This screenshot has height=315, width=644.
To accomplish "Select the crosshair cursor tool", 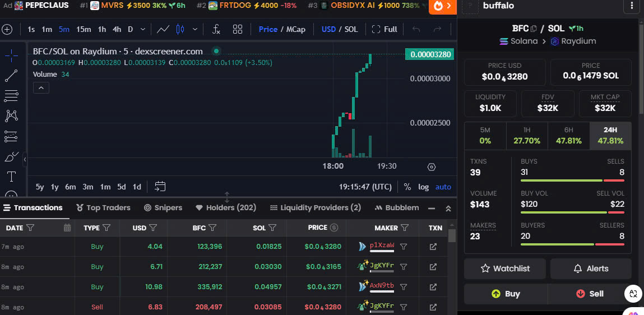I will pyautogui.click(x=11, y=55).
